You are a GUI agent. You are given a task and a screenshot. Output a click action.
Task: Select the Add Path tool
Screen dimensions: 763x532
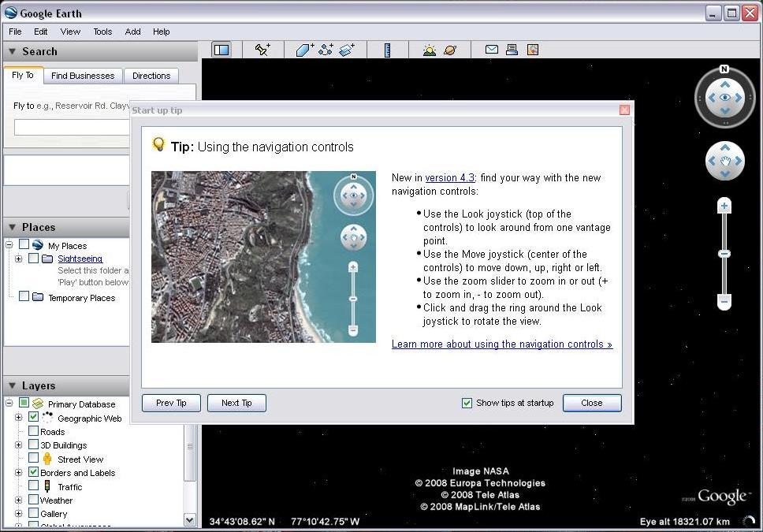(326, 50)
